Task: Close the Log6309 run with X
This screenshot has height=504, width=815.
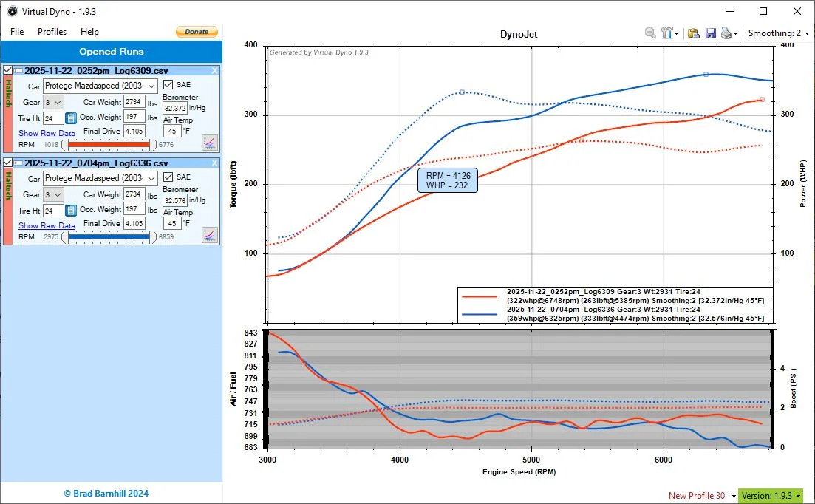Action: pos(214,71)
